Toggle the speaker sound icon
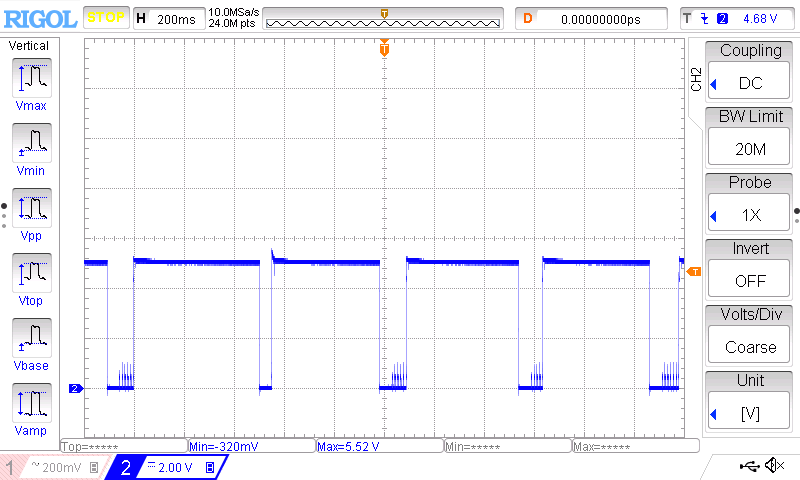This screenshot has height=480, width=800. [x=773, y=465]
